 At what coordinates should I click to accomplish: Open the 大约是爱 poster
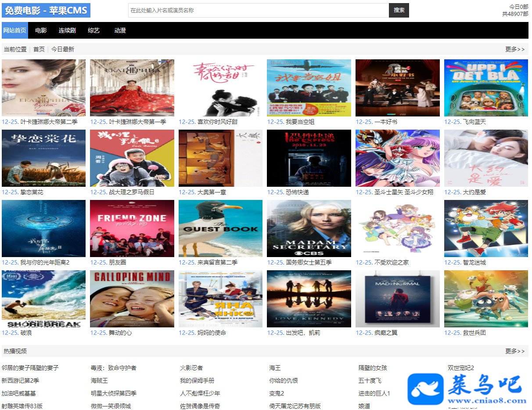(x=486, y=158)
